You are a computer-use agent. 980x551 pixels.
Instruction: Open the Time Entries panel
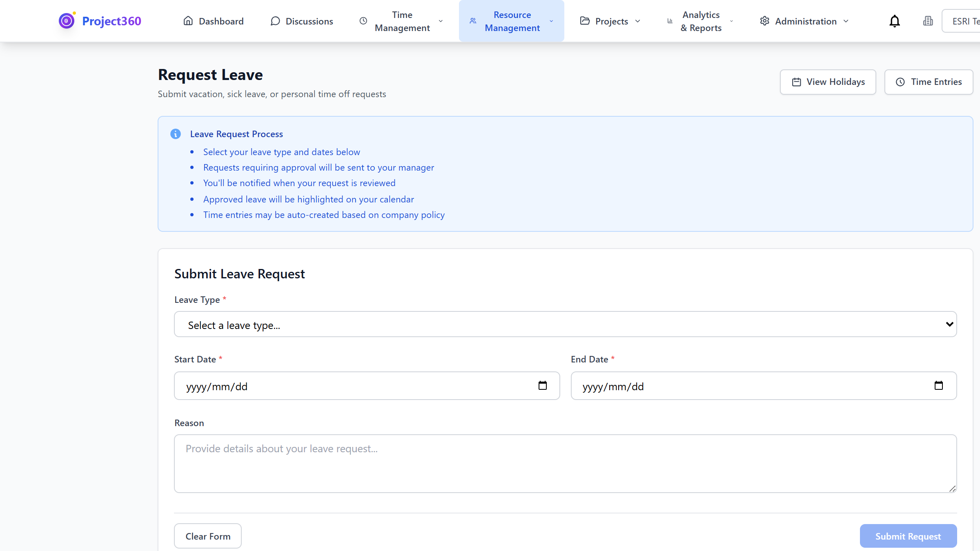(929, 82)
